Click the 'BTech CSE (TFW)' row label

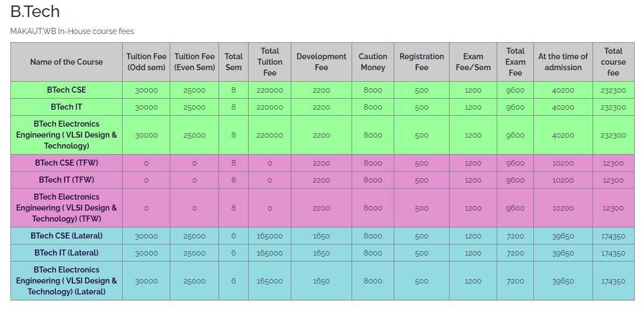pos(67,163)
